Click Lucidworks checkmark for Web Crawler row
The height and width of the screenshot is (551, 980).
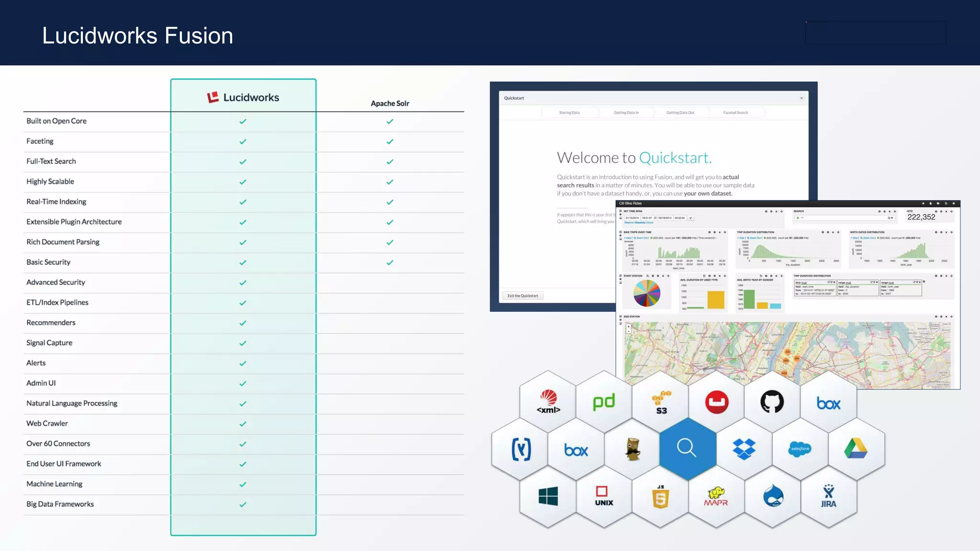[x=243, y=424]
